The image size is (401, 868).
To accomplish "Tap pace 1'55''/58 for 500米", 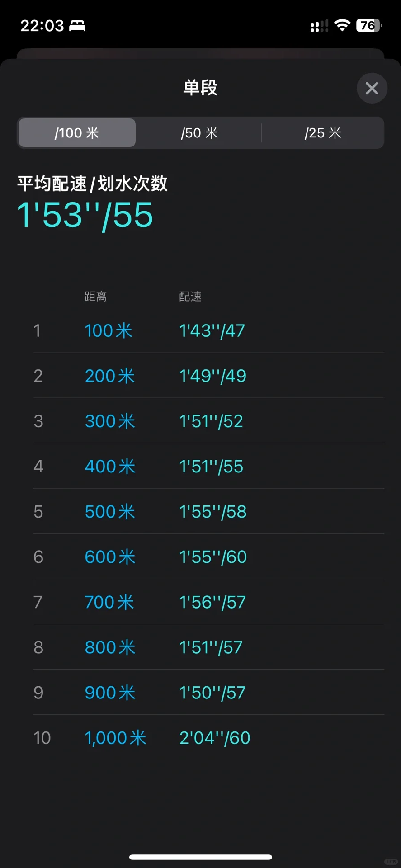I will [213, 512].
